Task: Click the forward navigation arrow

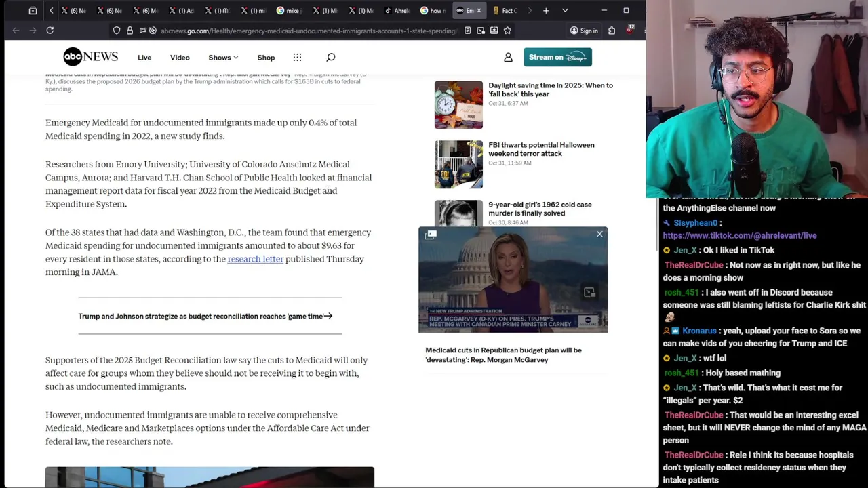Action: 33,30
